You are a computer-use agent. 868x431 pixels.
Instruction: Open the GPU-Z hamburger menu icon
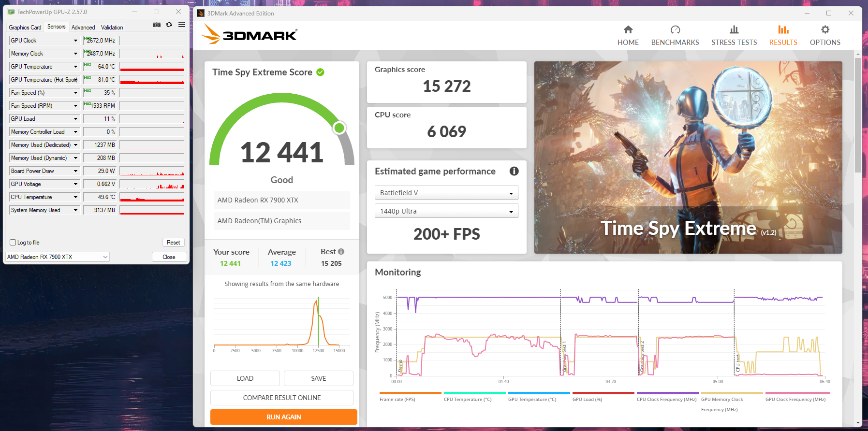pyautogui.click(x=181, y=25)
